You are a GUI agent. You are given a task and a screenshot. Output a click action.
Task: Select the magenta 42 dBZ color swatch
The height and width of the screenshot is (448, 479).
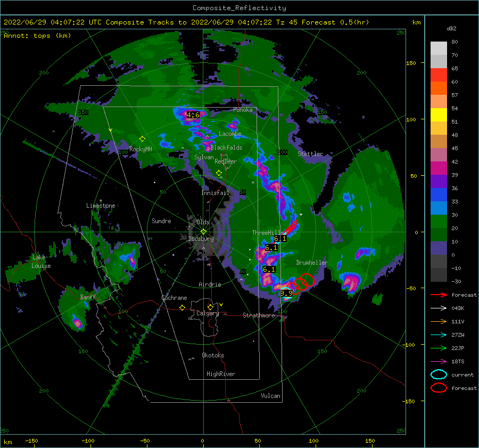point(439,168)
